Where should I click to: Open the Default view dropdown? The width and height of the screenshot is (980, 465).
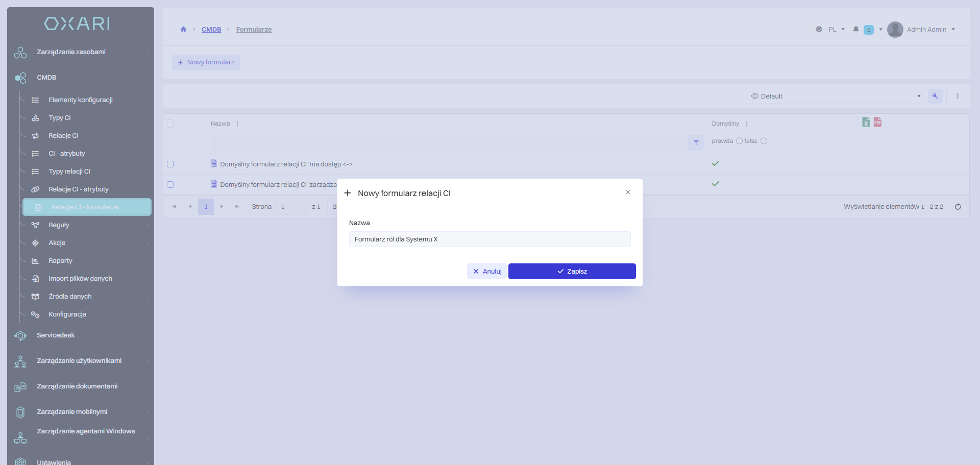[836, 96]
